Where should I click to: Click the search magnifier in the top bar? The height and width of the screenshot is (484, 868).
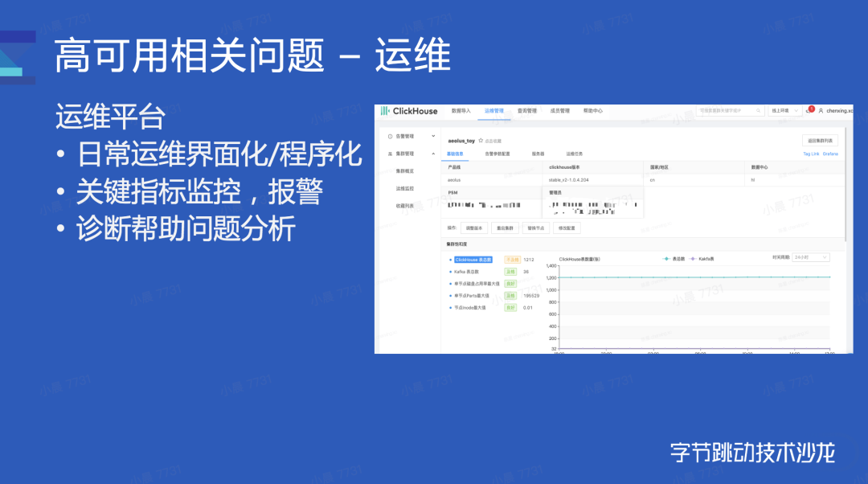759,111
